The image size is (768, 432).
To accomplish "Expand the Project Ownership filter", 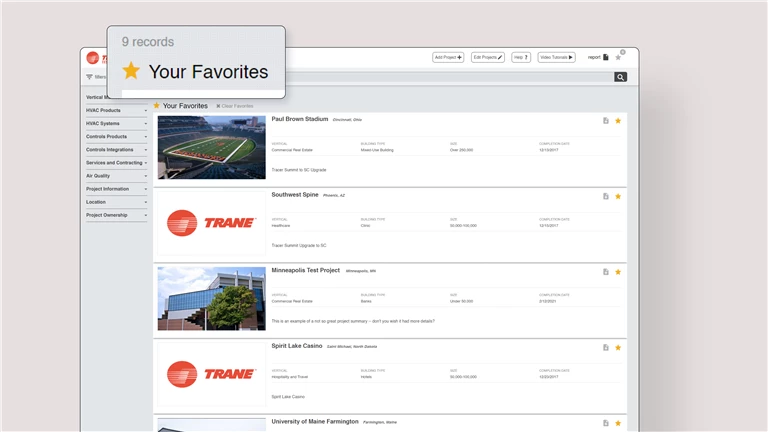I will click(116, 215).
